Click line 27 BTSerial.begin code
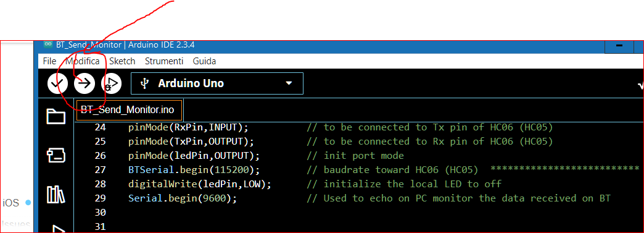 [x=194, y=169]
